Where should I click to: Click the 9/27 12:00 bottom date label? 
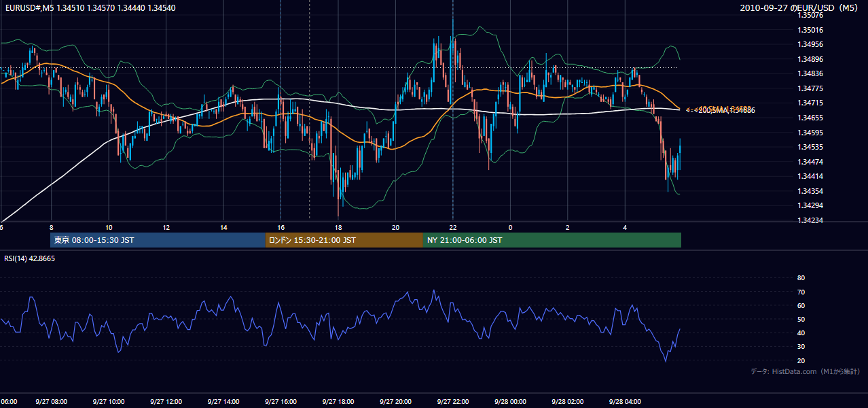pyautogui.click(x=166, y=402)
